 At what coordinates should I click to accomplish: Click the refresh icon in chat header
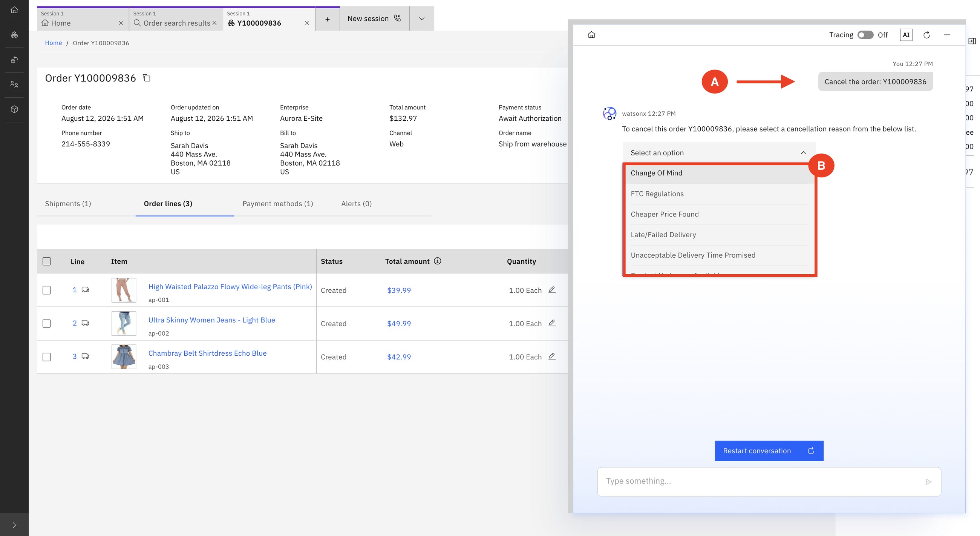pyautogui.click(x=927, y=35)
